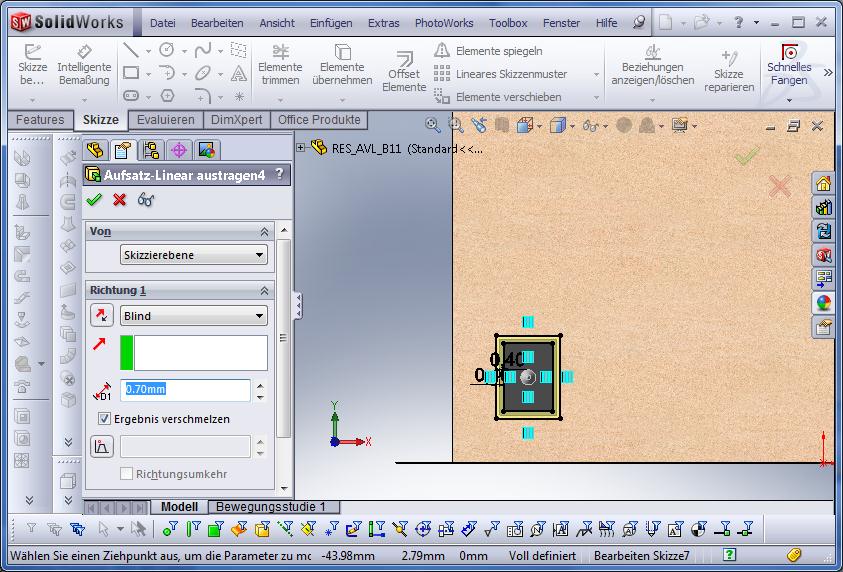The height and width of the screenshot is (572, 843).
Task: Confirm extrusion with green checkmark
Action: coord(95,199)
